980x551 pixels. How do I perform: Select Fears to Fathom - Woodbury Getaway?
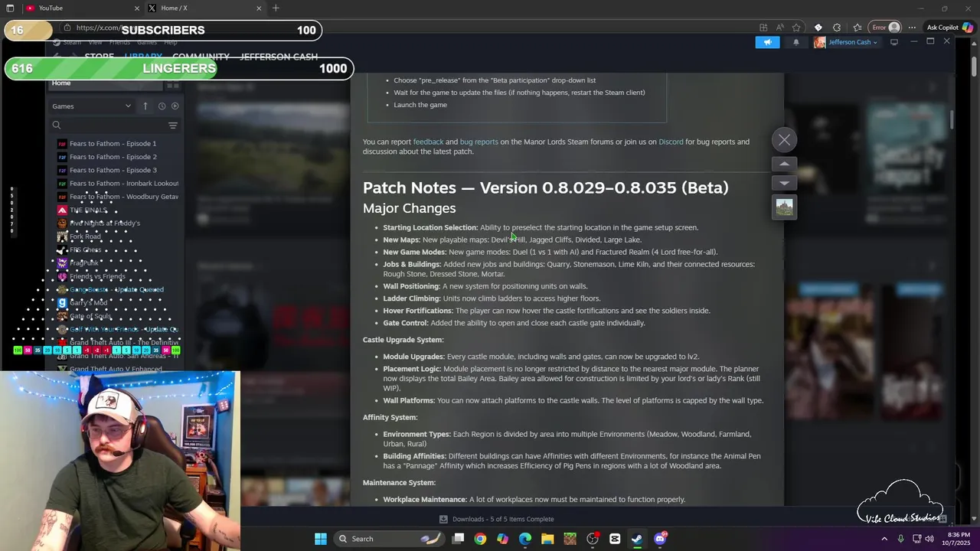[x=118, y=197]
